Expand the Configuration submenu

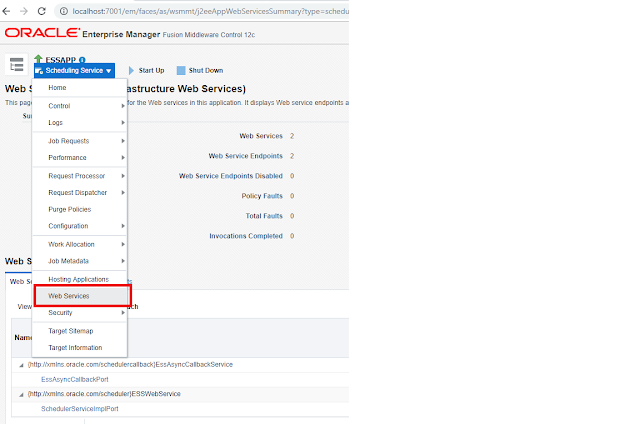click(x=80, y=226)
